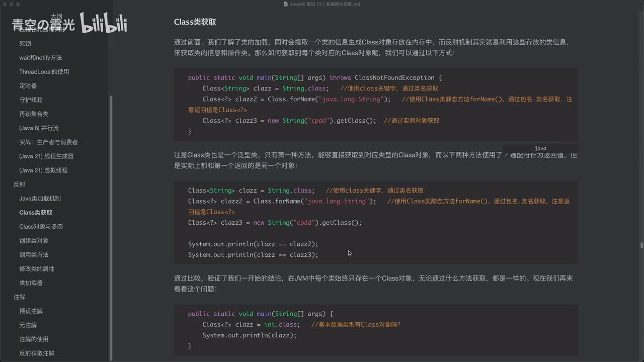This screenshot has height=362, width=644.
Task: Open 实战：生产者与消费者 outline entry
Action: click(49, 142)
